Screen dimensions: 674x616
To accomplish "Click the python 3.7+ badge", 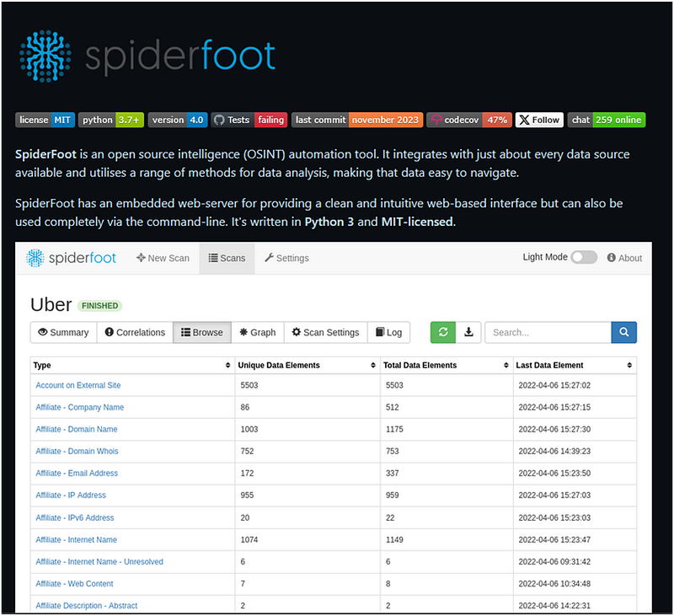I will pos(111,120).
